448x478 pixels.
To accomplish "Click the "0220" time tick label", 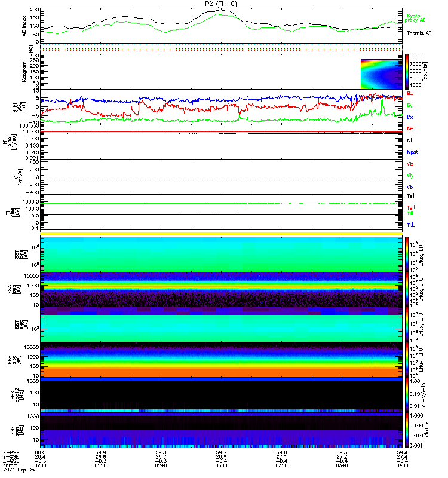I will pos(100,465).
